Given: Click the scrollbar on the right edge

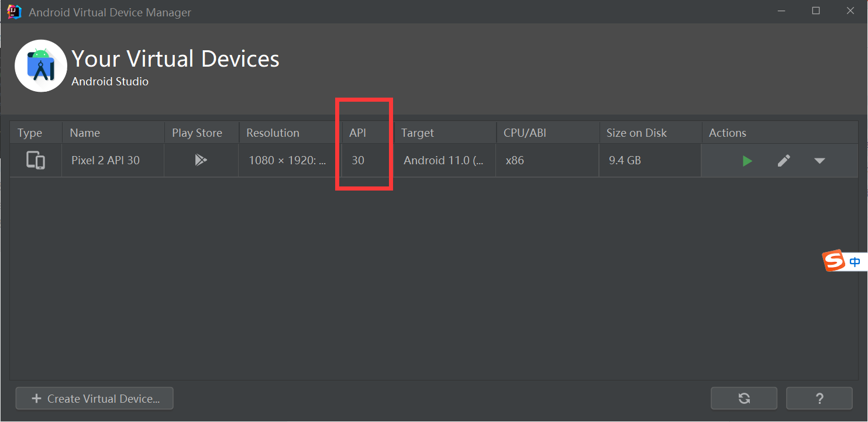Looking at the screenshot, I should pos(864,234).
